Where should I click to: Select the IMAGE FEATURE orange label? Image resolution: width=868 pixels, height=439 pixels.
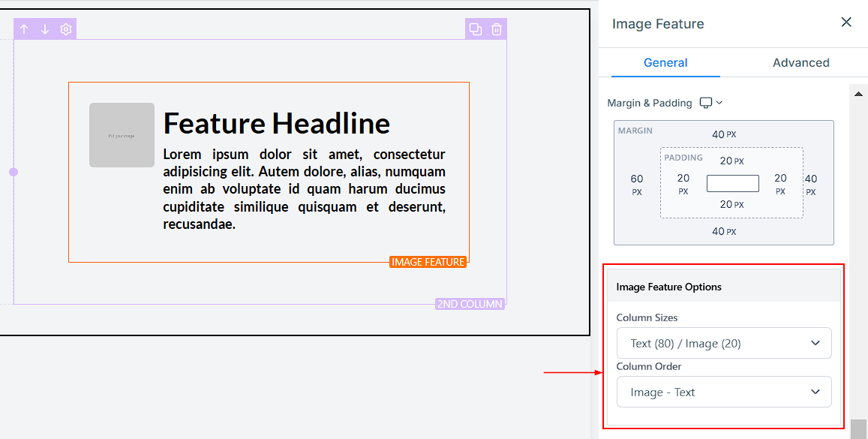click(x=428, y=262)
